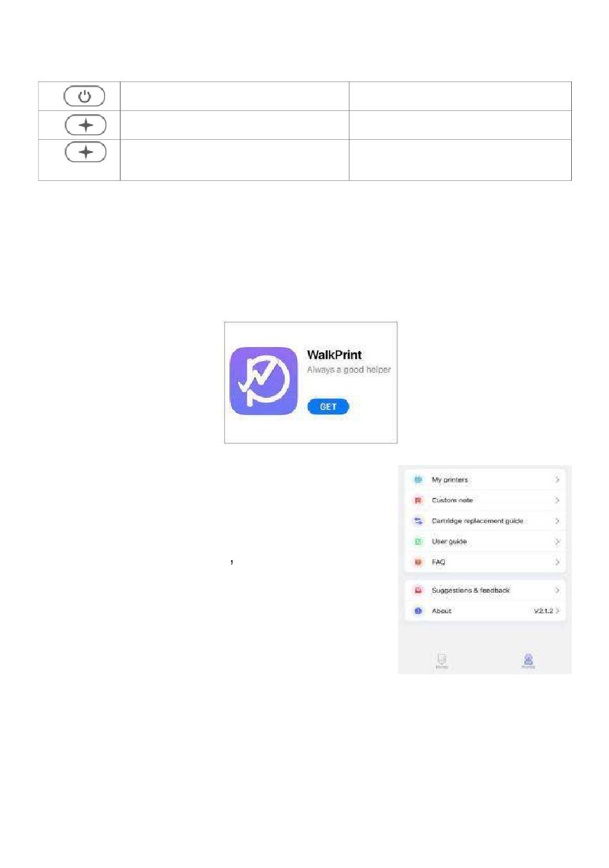The width and height of the screenshot is (609, 868).
Task: Switch to the highlighted blue profile tab
Action: click(528, 661)
